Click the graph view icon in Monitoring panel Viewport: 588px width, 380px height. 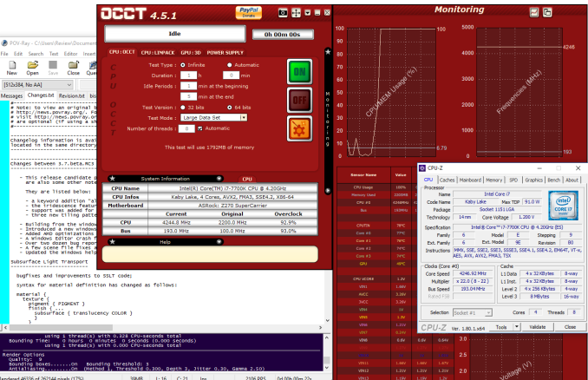(x=534, y=12)
